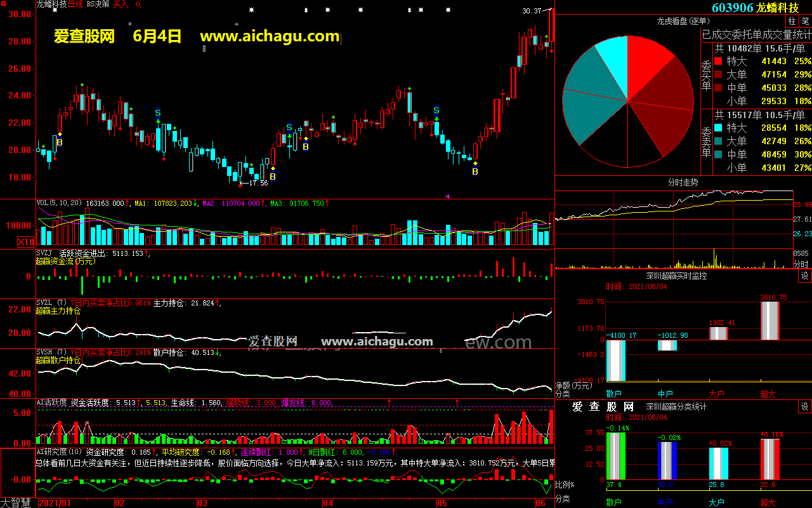
Task: Click the 分时走势 panel title
Action: (683, 182)
